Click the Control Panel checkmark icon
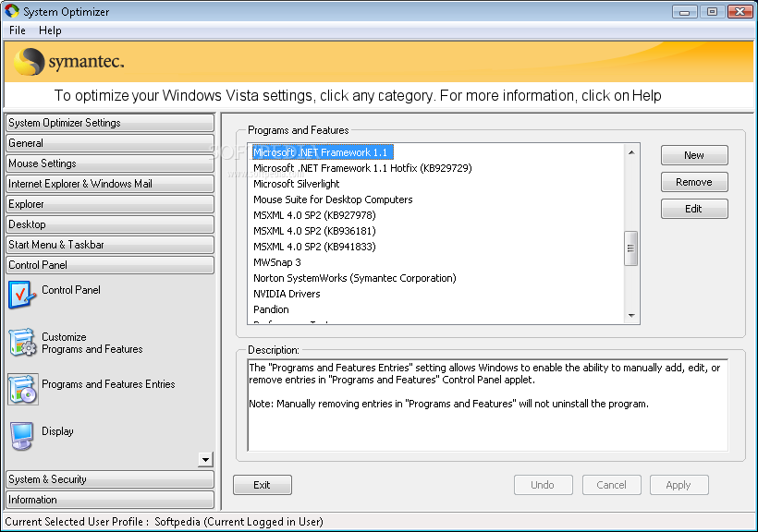The width and height of the screenshot is (758, 532). coord(22,295)
